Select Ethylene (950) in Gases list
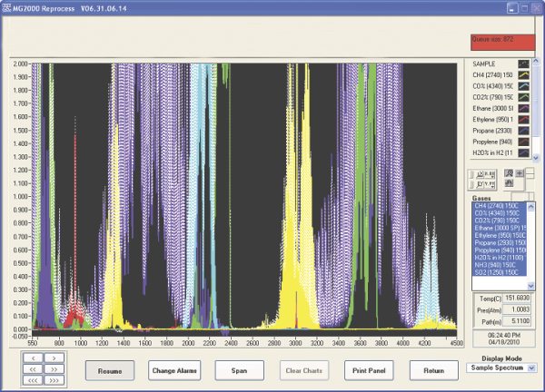 (x=500, y=235)
